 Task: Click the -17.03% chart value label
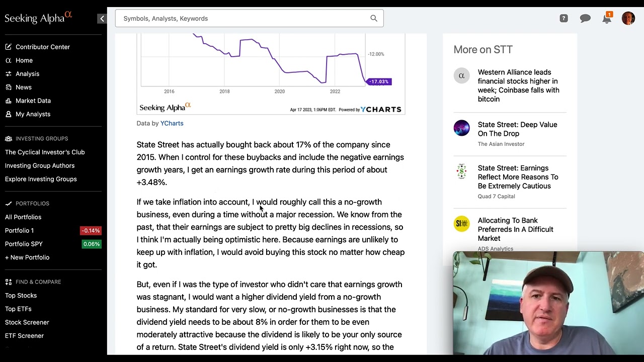coord(379,81)
